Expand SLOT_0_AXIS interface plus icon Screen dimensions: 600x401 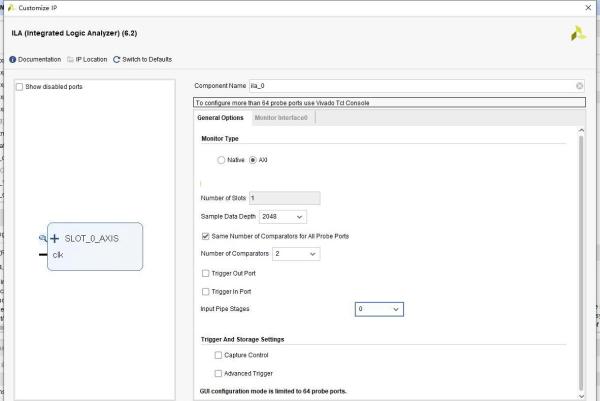[54, 239]
